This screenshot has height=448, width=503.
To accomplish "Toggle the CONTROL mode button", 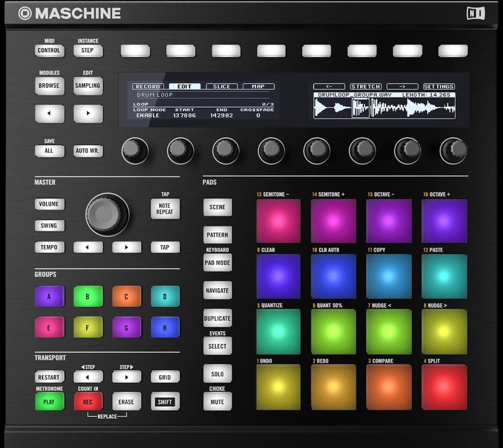I will [x=49, y=50].
